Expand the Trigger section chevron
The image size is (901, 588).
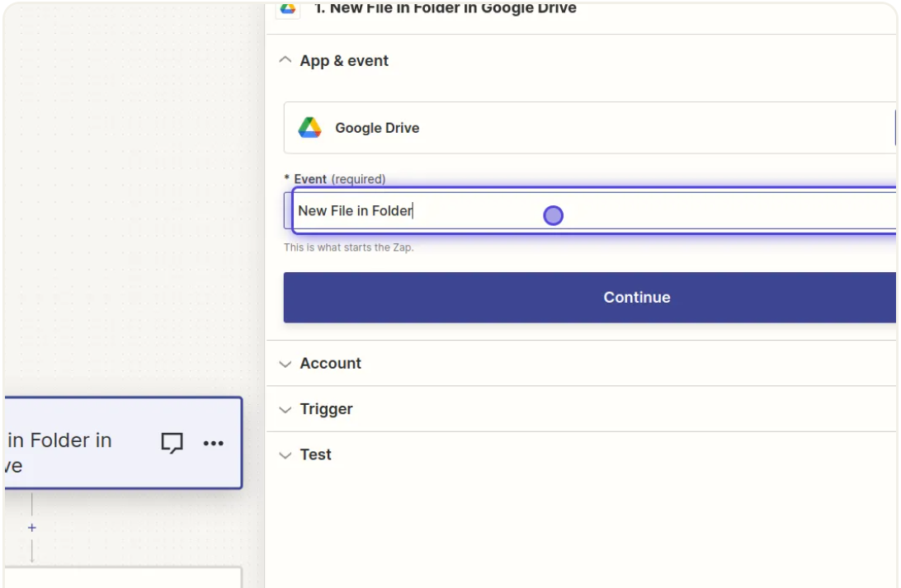[x=285, y=410]
